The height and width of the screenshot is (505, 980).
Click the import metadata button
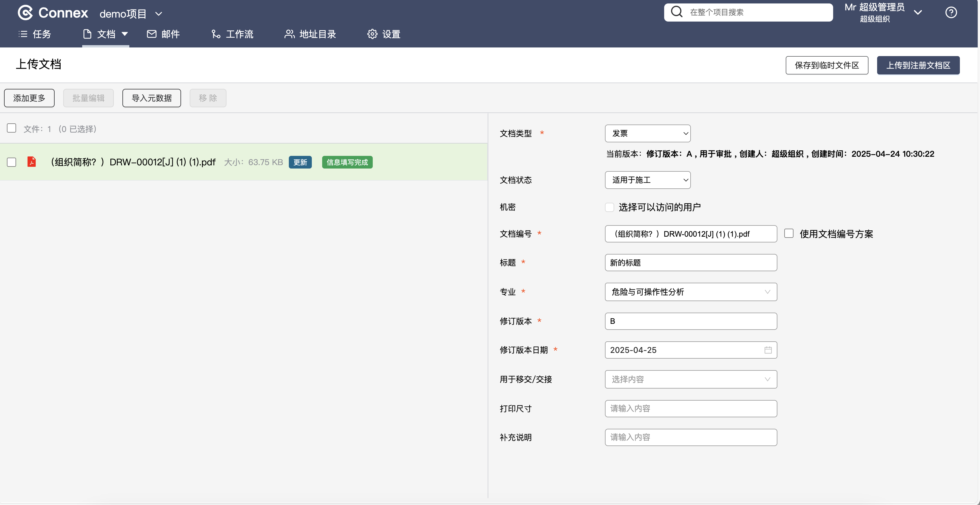click(151, 98)
